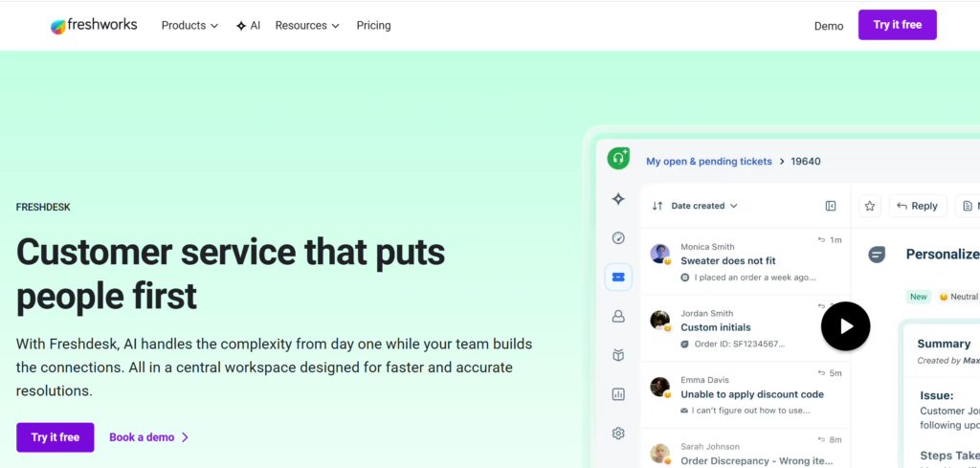980x468 pixels.
Task: Click Emma Davis's avatar
Action: click(x=660, y=388)
